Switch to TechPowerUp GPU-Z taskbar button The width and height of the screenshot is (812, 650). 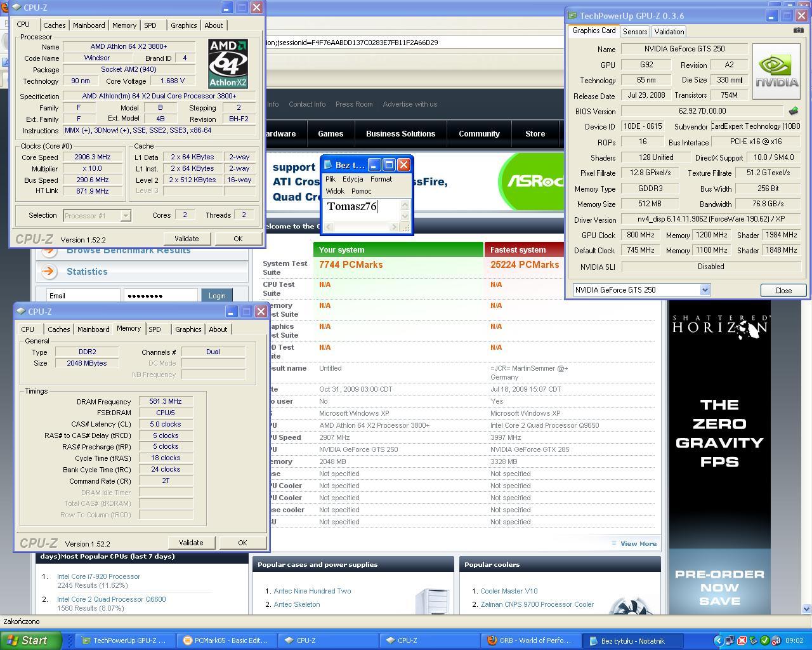point(124,640)
